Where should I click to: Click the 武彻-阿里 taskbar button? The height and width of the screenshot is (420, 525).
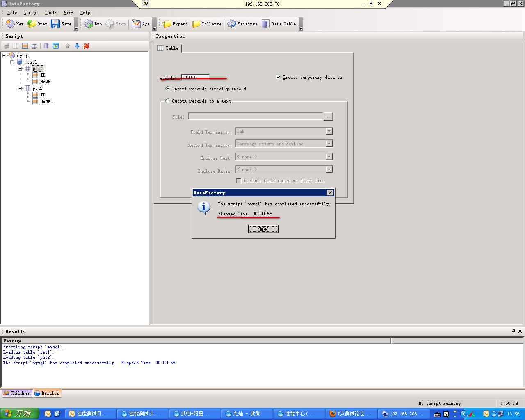point(195,414)
